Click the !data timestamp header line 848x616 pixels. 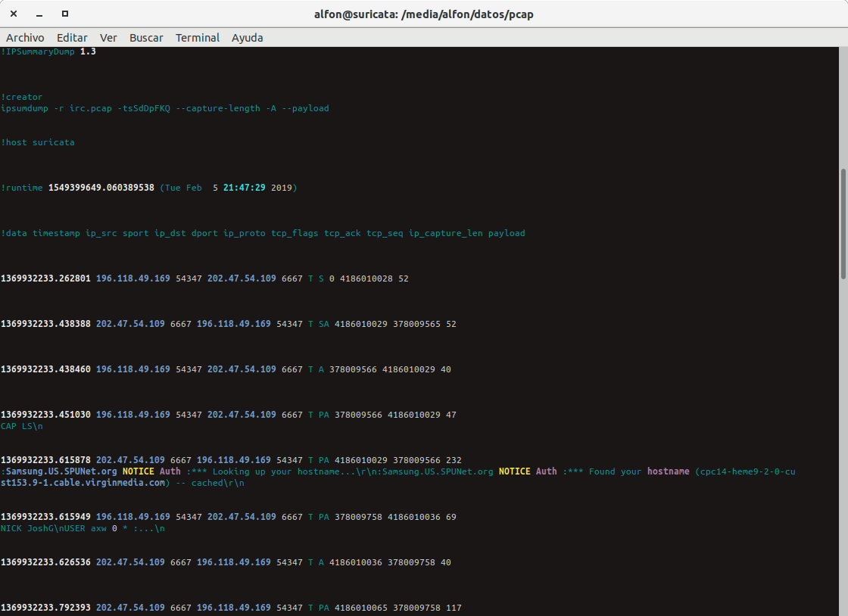[263, 233]
